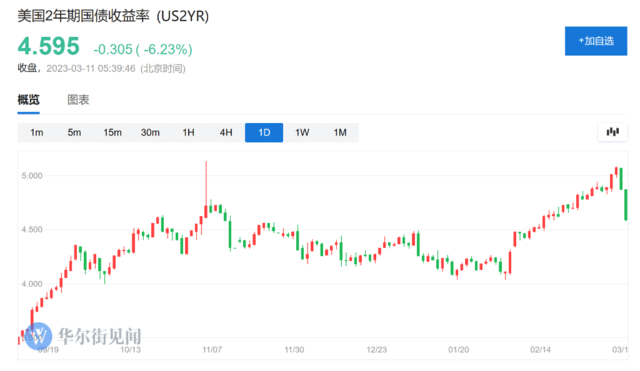Click the 12/23 date label

point(377,350)
